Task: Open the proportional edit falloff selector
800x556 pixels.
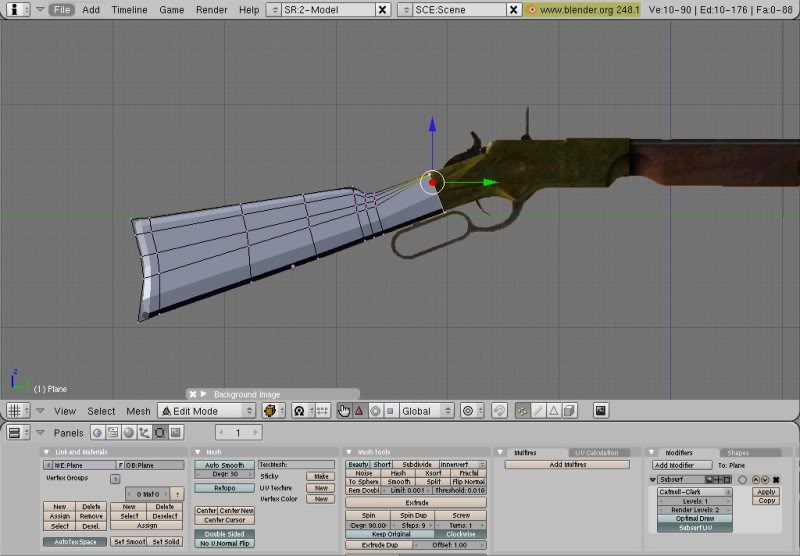Action: pos(471,411)
